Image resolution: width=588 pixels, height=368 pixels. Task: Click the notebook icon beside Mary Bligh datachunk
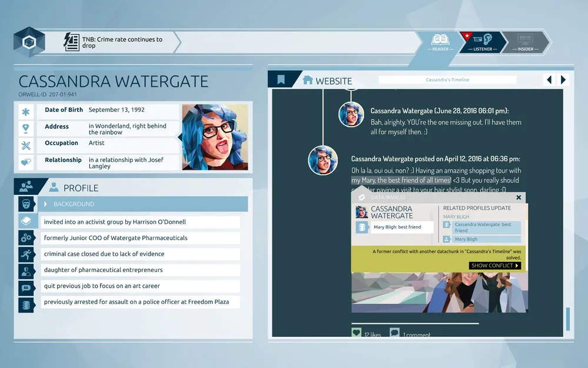(x=362, y=227)
